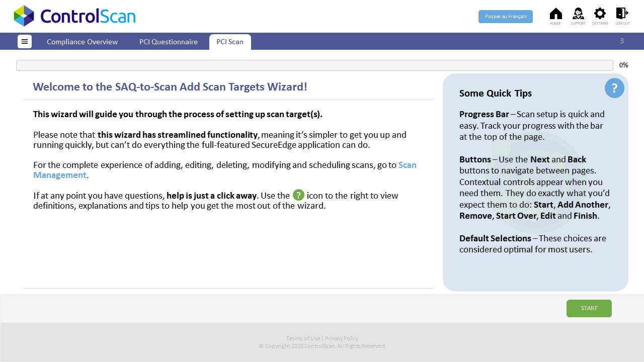The height and width of the screenshot is (362, 644).
Task: Click the number 3 in the navigation bar
Action: tap(622, 41)
